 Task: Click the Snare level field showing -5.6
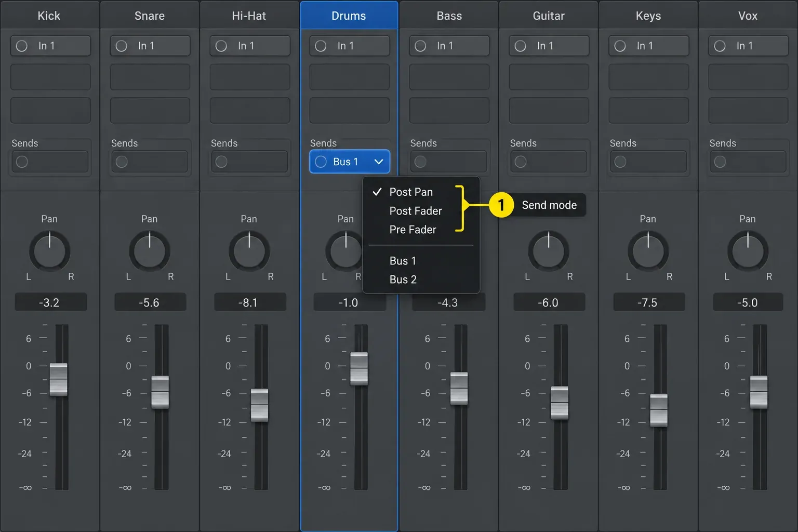click(x=150, y=302)
